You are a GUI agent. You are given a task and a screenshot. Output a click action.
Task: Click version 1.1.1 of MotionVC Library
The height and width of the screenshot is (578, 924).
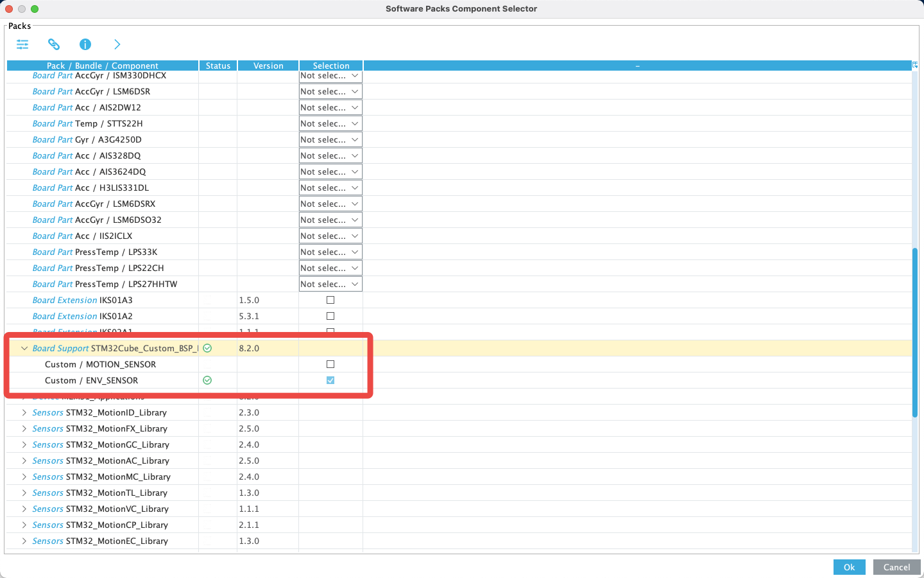[x=249, y=509]
